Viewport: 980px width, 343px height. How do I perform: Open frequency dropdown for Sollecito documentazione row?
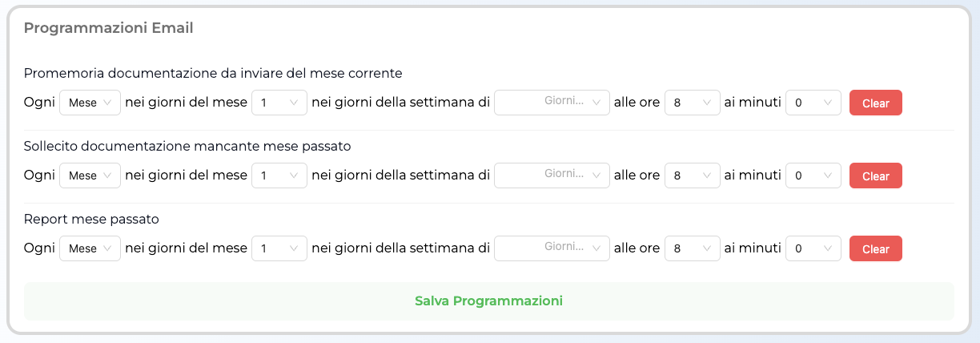click(x=90, y=176)
